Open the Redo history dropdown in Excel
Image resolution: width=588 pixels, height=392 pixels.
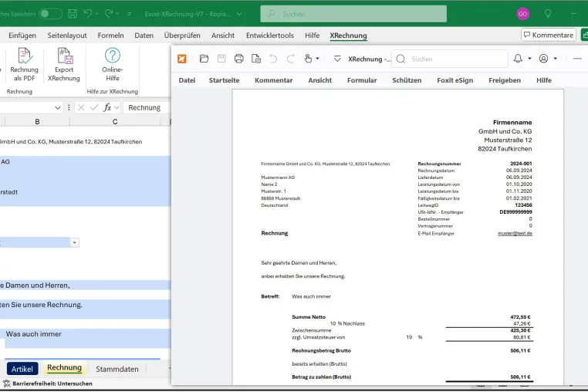[118, 14]
